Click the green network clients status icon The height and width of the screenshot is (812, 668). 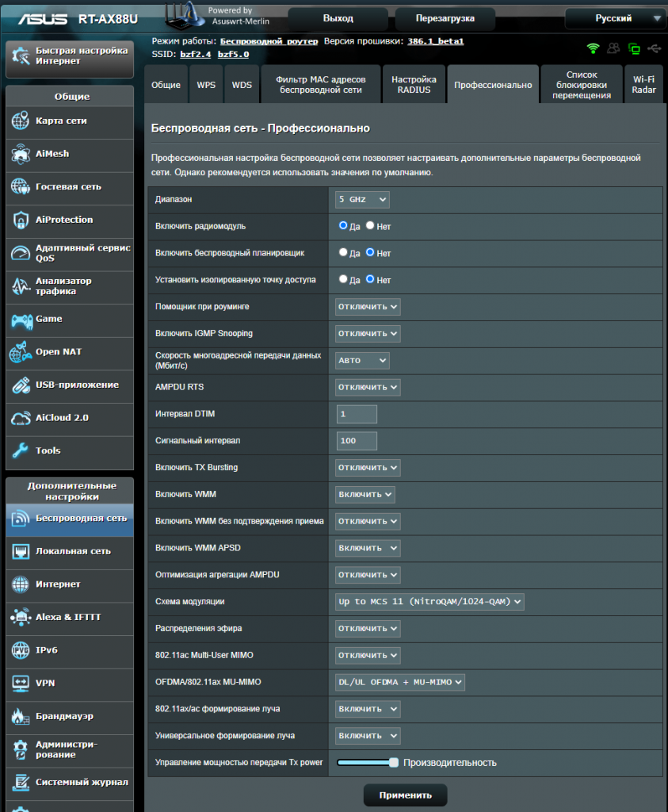pos(634,48)
